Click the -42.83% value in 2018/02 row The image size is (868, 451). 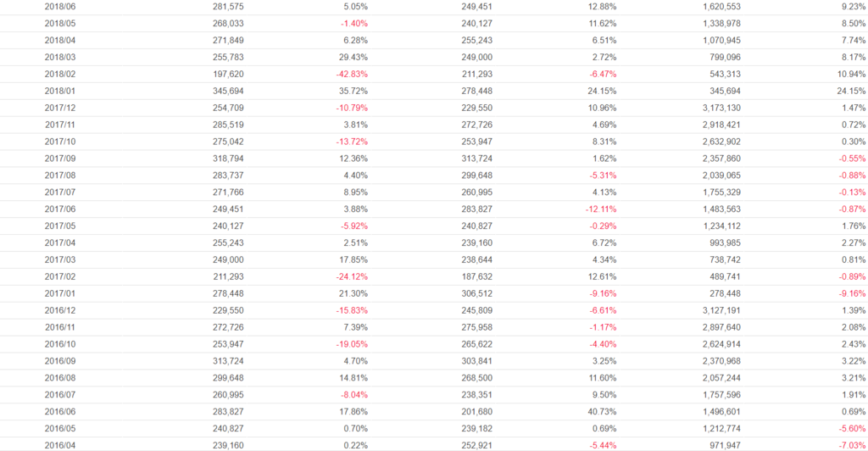(x=352, y=74)
